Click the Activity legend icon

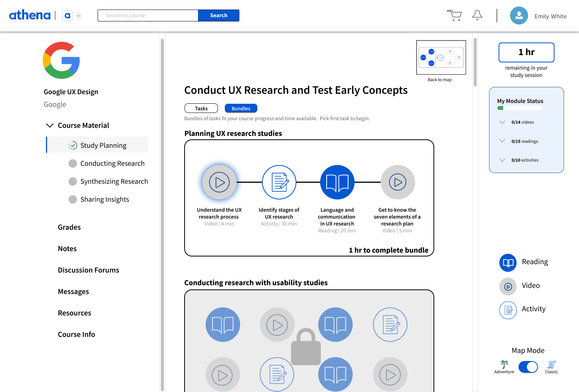click(x=508, y=310)
